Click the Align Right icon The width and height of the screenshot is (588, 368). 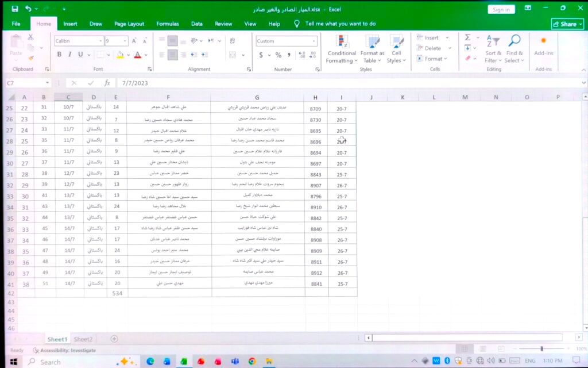pyautogui.click(x=183, y=55)
